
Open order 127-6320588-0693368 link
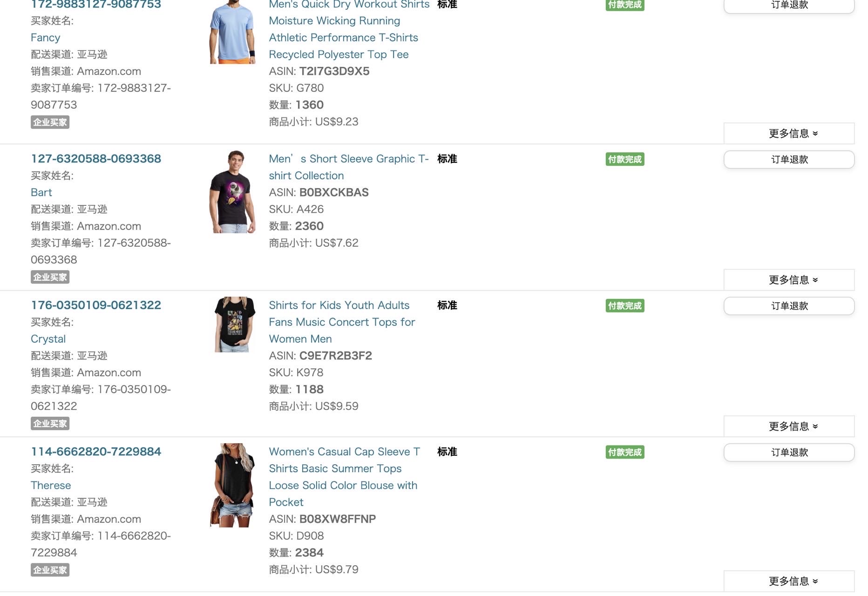(x=96, y=159)
